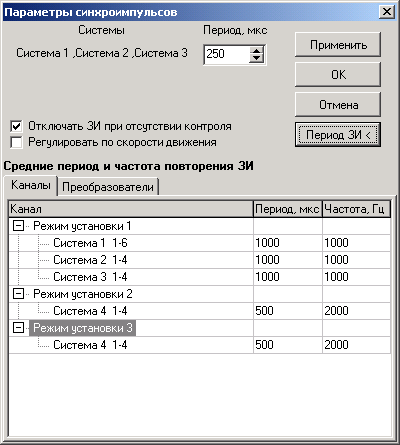Enable Регулировать по скорости движения checkbox
Image resolution: width=400 pixels, height=445 pixels.
[x=16, y=142]
